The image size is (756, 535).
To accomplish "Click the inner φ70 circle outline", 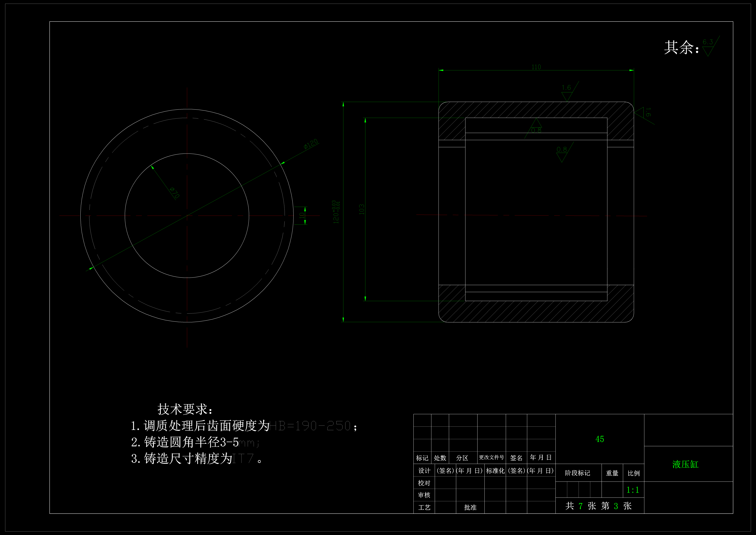I will [187, 154].
